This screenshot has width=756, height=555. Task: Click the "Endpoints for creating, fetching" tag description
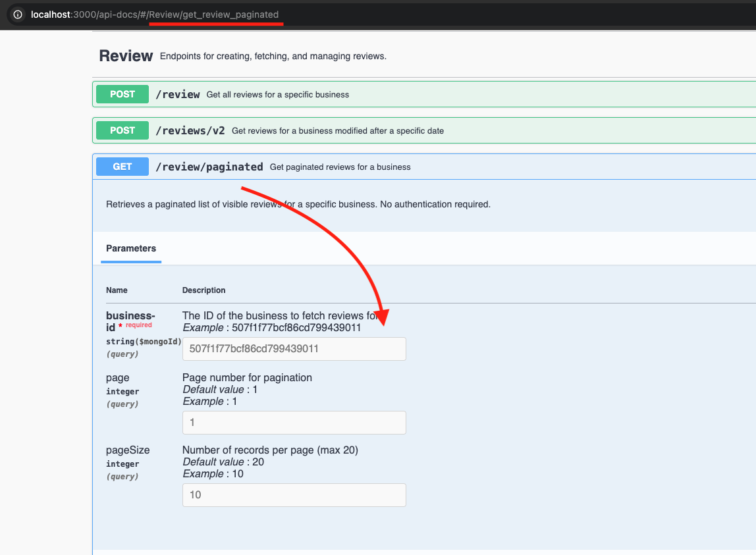[x=273, y=57]
